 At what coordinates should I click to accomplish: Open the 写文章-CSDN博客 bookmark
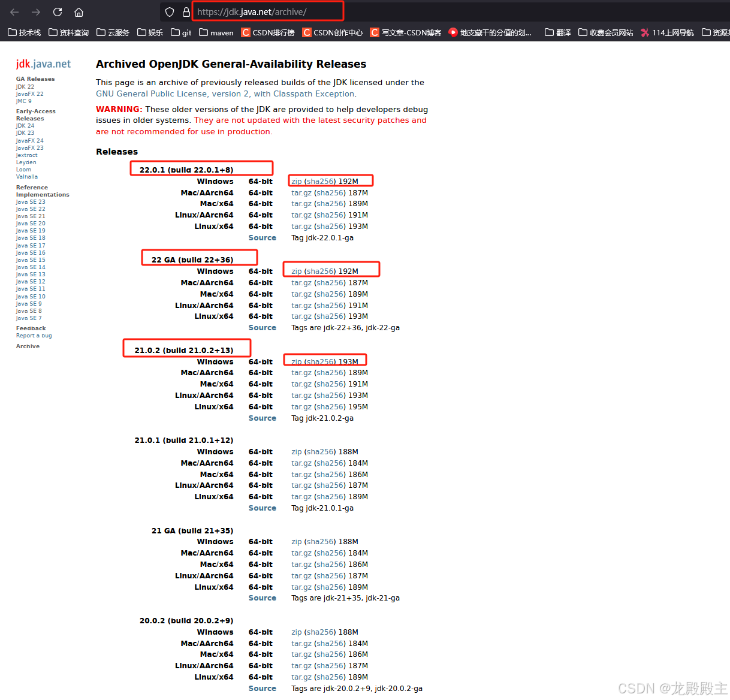tap(406, 32)
